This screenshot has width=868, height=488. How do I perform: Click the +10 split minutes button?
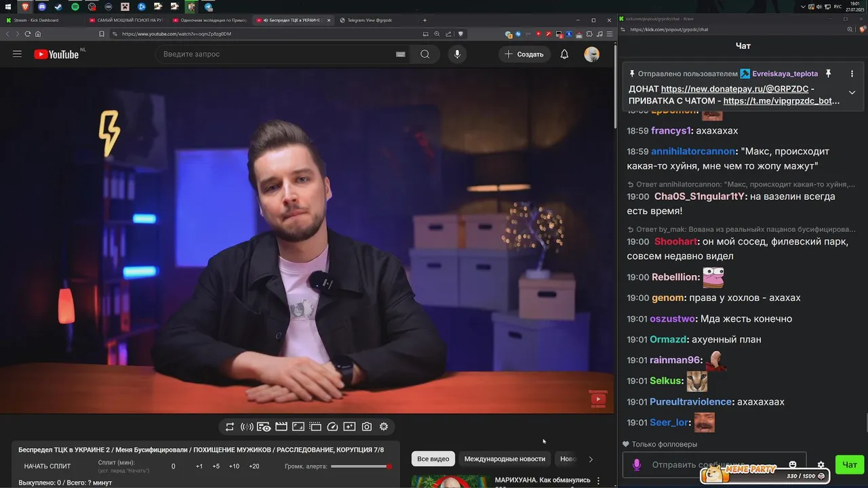coord(234,466)
